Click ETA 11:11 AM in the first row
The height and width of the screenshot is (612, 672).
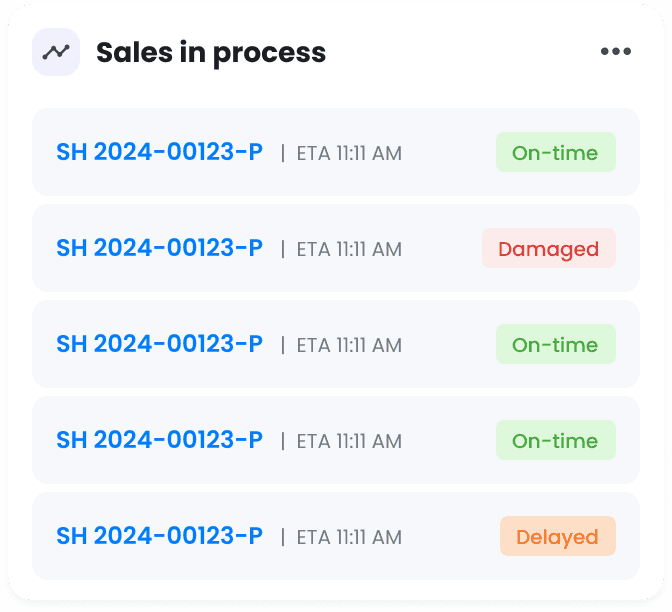[x=349, y=153]
